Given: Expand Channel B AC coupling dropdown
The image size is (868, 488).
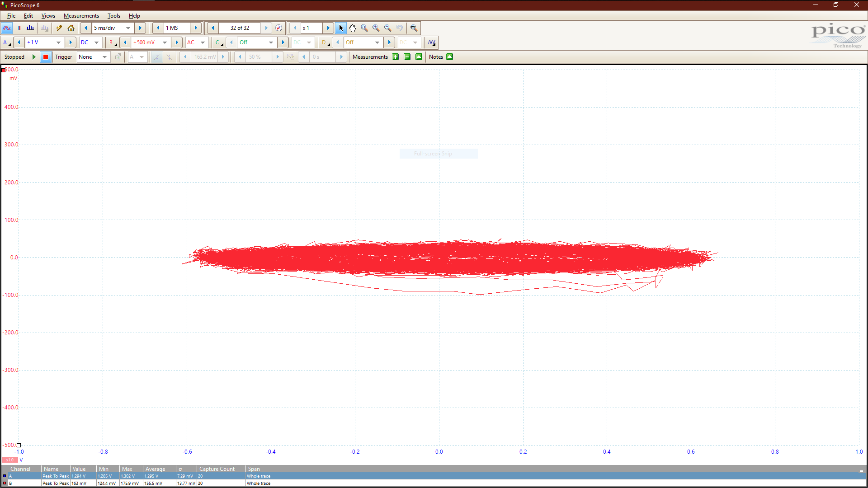Looking at the screenshot, I should (203, 42).
